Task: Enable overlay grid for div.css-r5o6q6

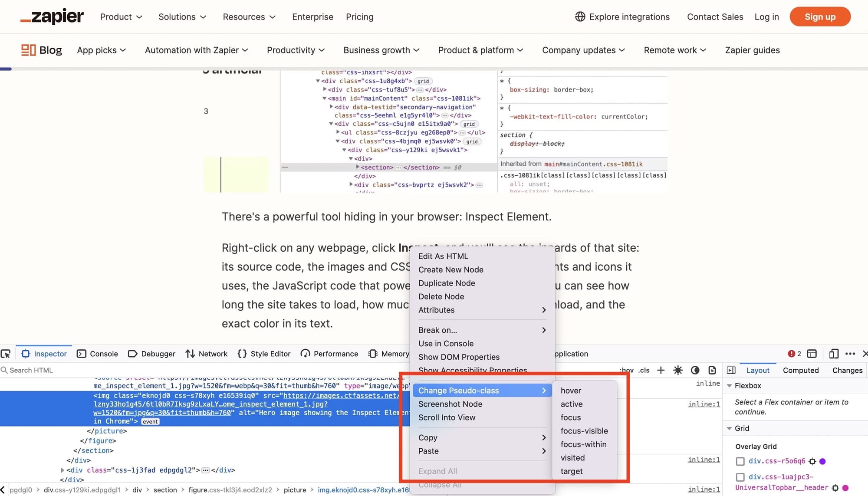Action: [x=740, y=461]
